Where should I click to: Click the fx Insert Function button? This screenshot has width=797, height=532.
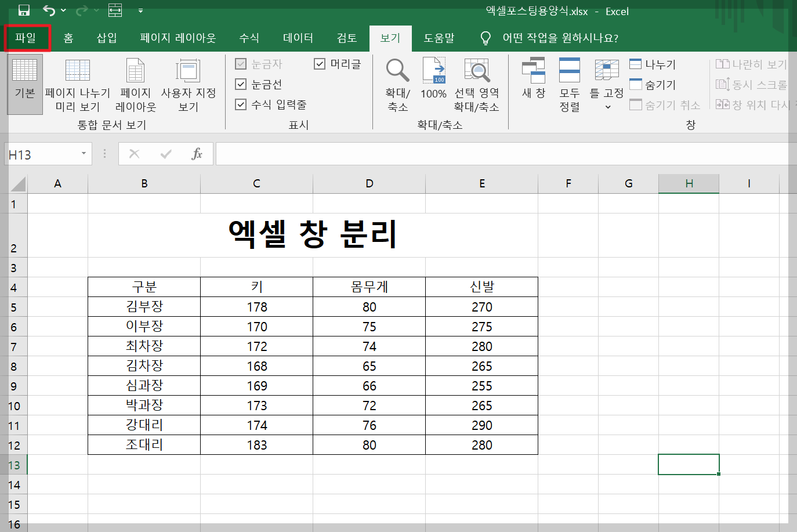click(197, 154)
